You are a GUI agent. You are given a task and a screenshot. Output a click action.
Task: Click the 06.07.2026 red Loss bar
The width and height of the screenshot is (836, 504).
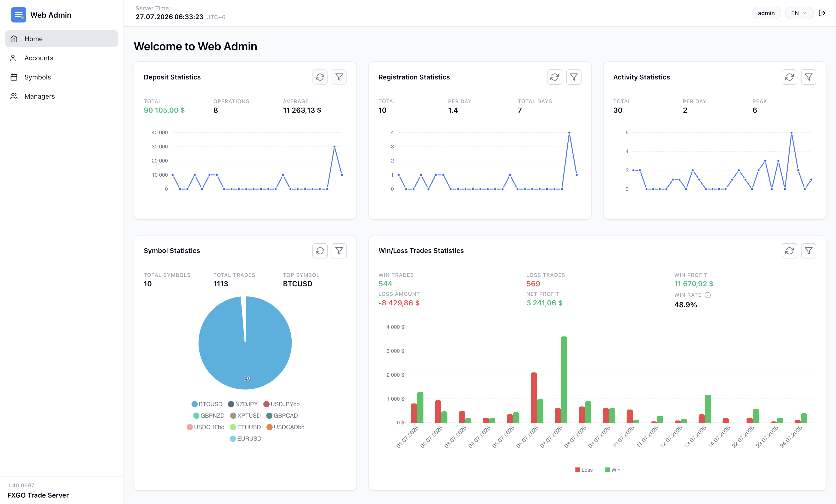click(534, 398)
